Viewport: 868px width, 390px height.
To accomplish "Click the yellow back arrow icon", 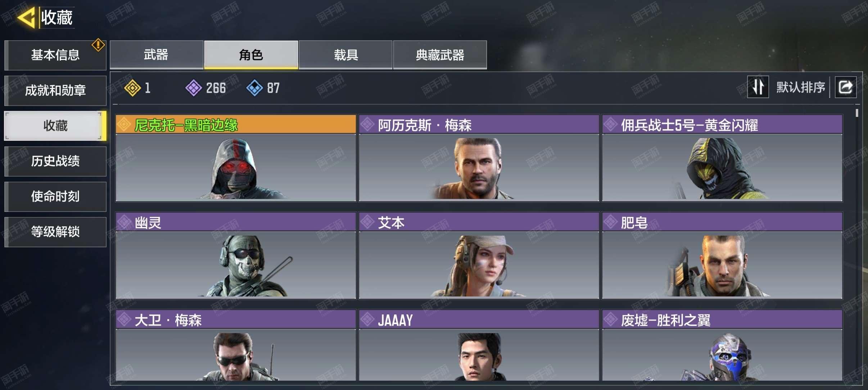I will (26, 17).
